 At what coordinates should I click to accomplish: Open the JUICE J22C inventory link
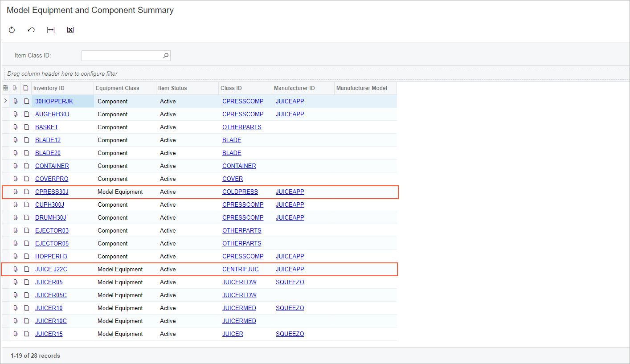coord(51,270)
